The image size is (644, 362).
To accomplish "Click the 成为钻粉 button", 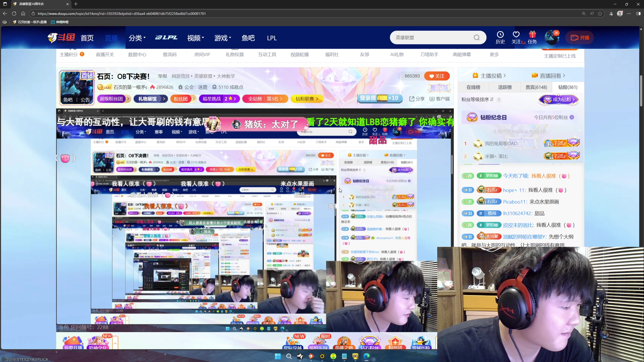I will pyautogui.click(x=559, y=100).
